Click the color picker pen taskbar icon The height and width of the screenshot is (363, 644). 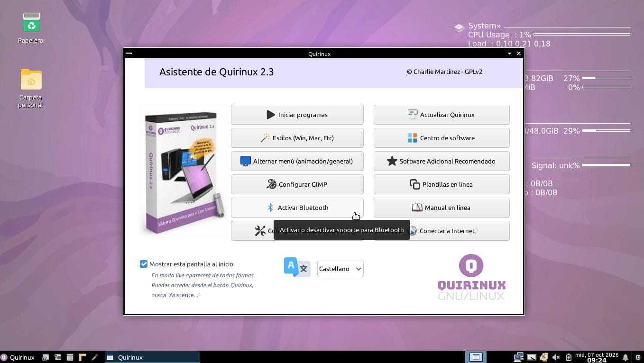pyautogui.click(x=94, y=357)
